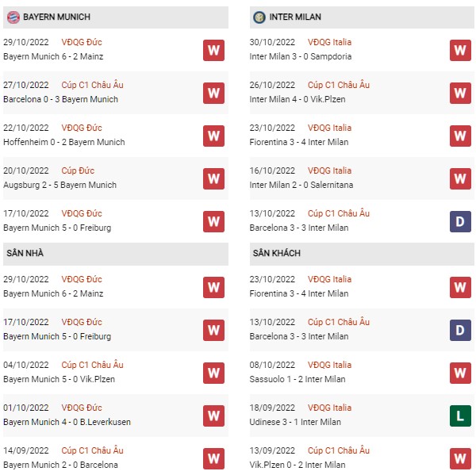Viewport: 476px width, 475px height.
Task: Open the INTER MILAN section header
Action: pos(362,17)
